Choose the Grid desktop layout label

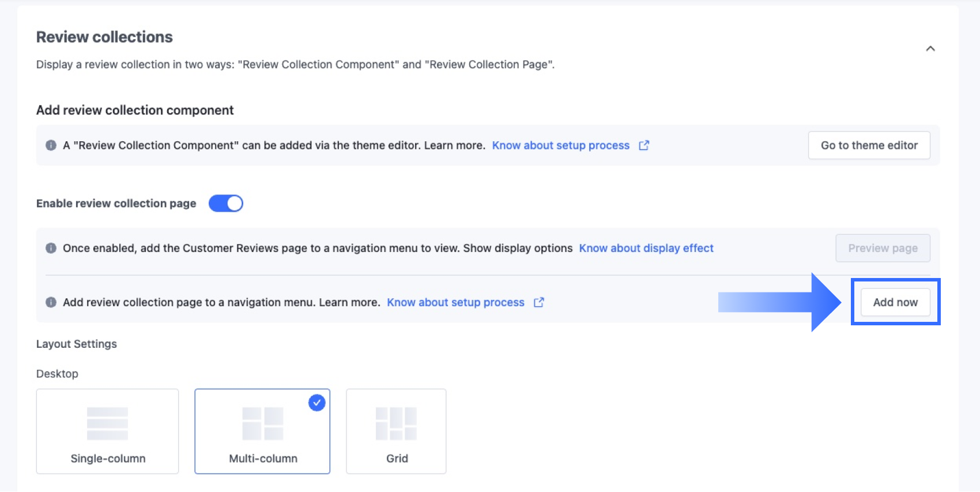[x=397, y=459]
